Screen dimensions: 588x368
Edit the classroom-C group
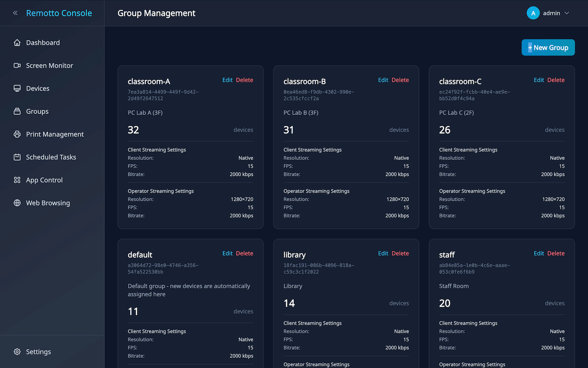tap(539, 80)
